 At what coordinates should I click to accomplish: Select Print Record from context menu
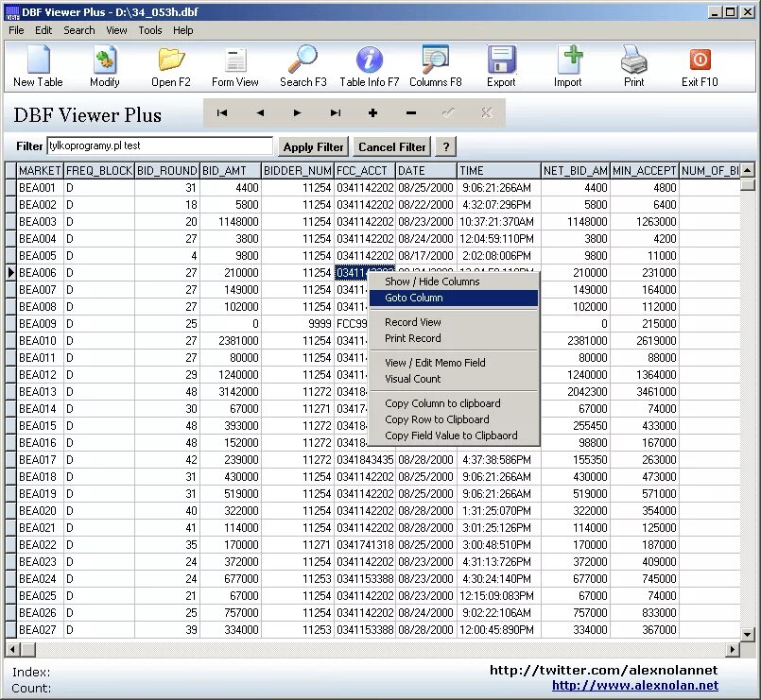[454, 338]
